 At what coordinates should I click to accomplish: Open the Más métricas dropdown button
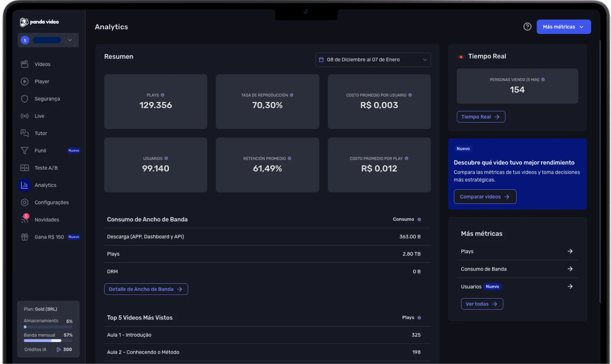[563, 27]
